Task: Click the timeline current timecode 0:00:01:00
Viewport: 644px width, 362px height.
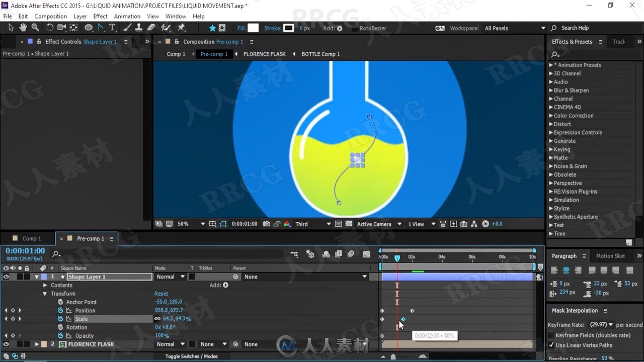Action: click(25, 251)
